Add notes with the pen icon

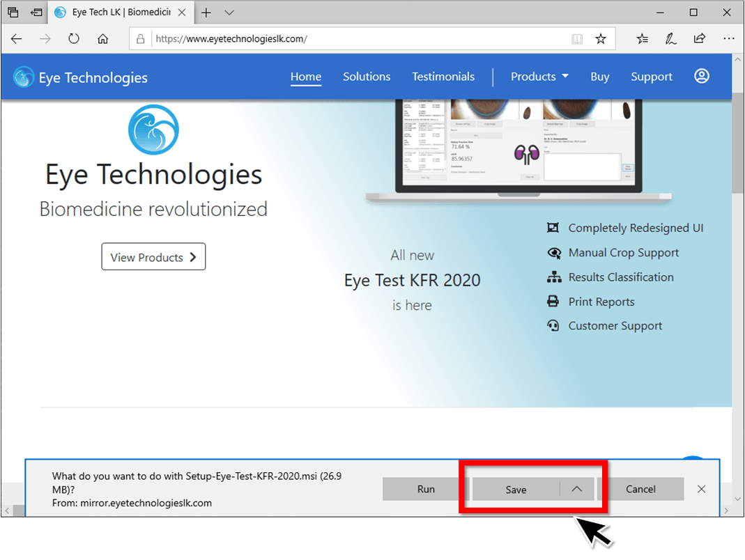pos(671,39)
